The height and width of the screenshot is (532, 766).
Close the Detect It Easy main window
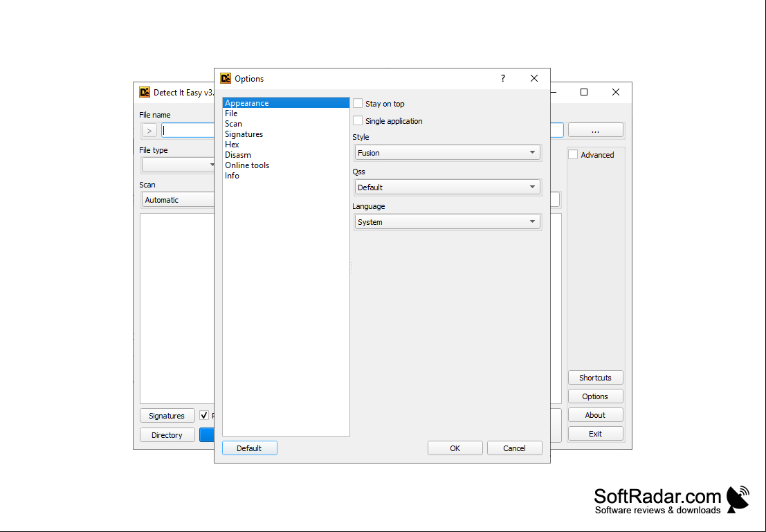[x=616, y=92]
